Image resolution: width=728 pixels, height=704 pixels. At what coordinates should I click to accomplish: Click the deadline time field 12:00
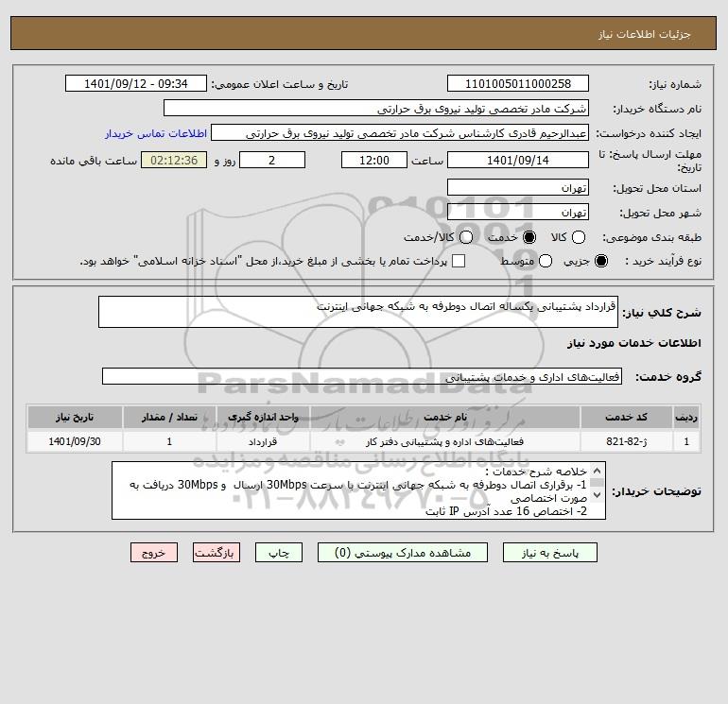click(x=374, y=160)
